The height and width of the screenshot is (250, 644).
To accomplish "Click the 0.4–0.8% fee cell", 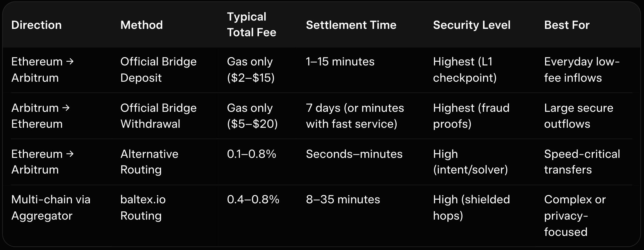I will (253, 200).
